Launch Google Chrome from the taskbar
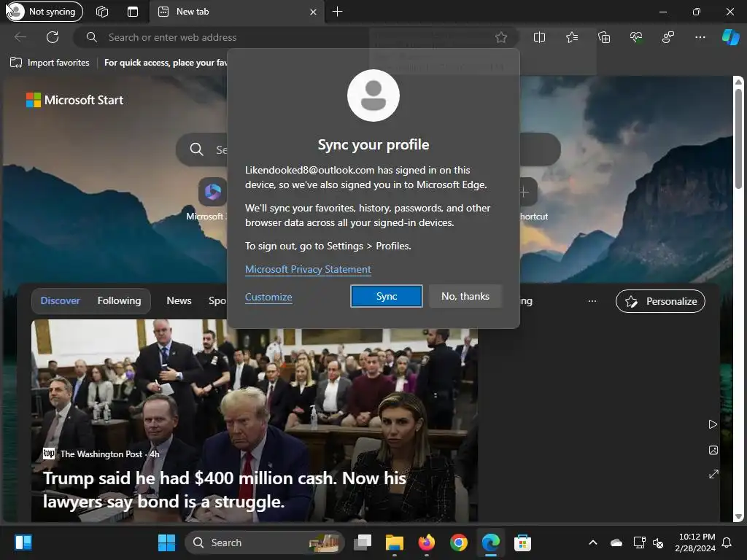Image resolution: width=747 pixels, height=560 pixels. pos(458,542)
